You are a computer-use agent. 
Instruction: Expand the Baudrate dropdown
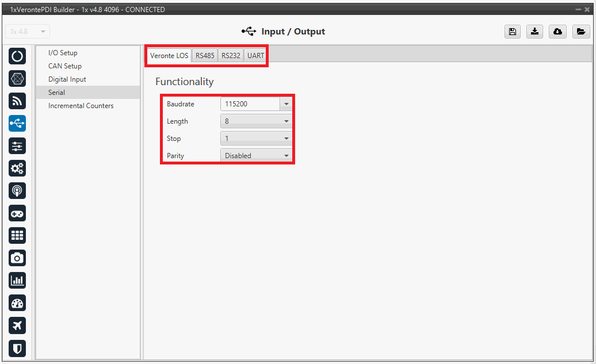click(x=286, y=104)
